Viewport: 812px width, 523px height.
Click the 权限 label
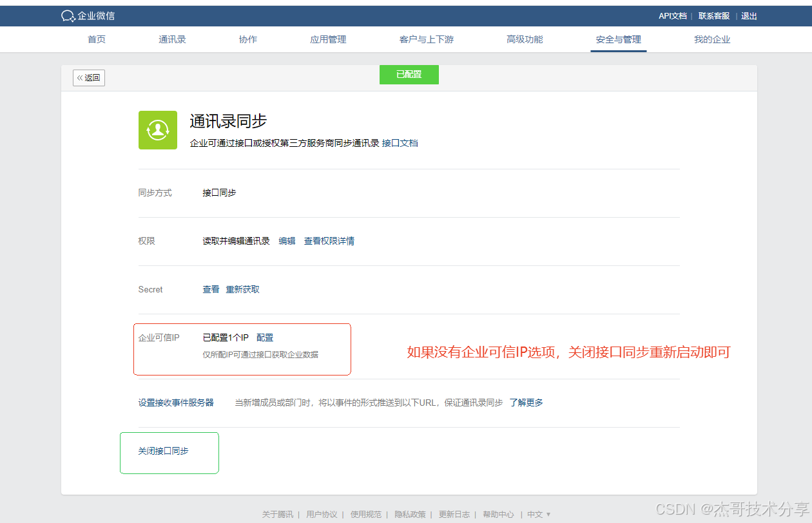pyautogui.click(x=146, y=241)
